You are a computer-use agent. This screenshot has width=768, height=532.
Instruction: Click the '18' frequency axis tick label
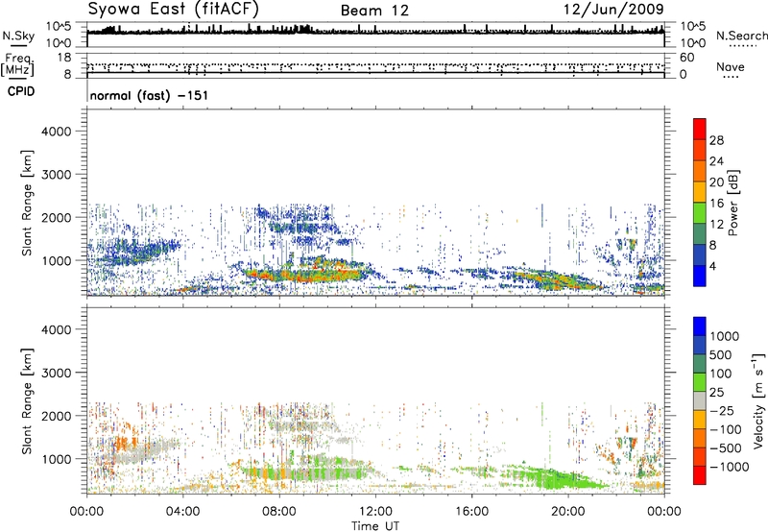[x=64, y=58]
